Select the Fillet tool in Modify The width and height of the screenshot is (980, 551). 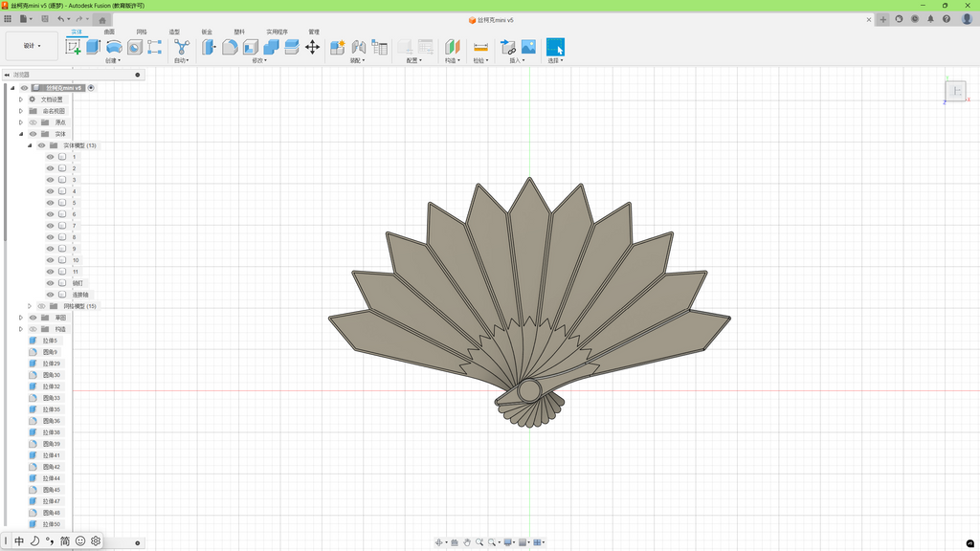pyautogui.click(x=230, y=47)
